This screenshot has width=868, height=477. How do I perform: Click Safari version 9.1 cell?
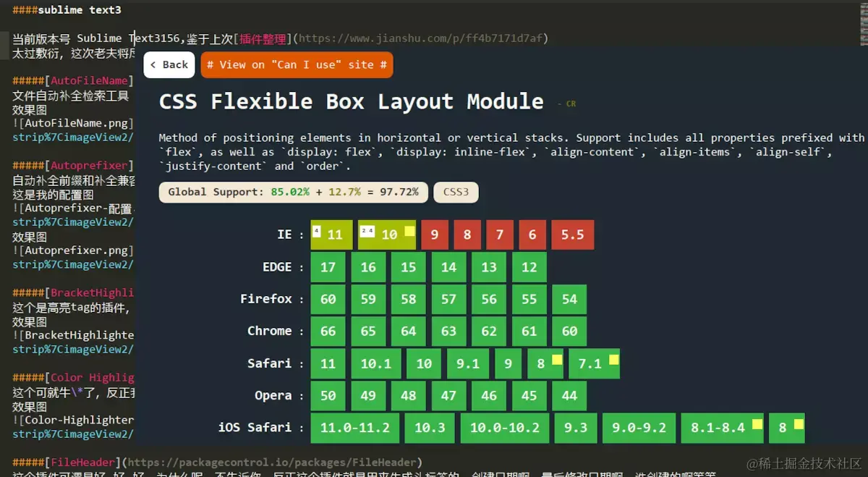(x=468, y=363)
